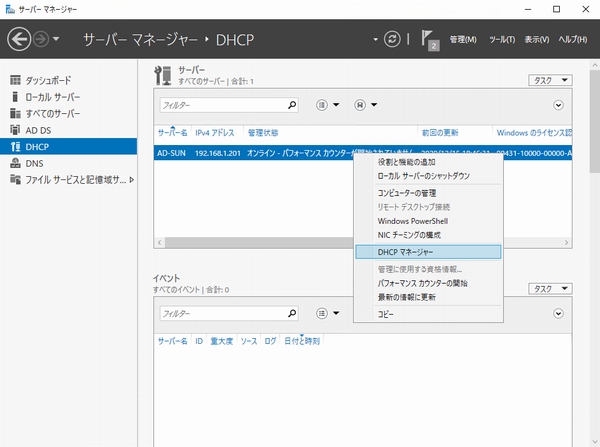
Task: Sort events by 重大度 column
Action: (222, 341)
